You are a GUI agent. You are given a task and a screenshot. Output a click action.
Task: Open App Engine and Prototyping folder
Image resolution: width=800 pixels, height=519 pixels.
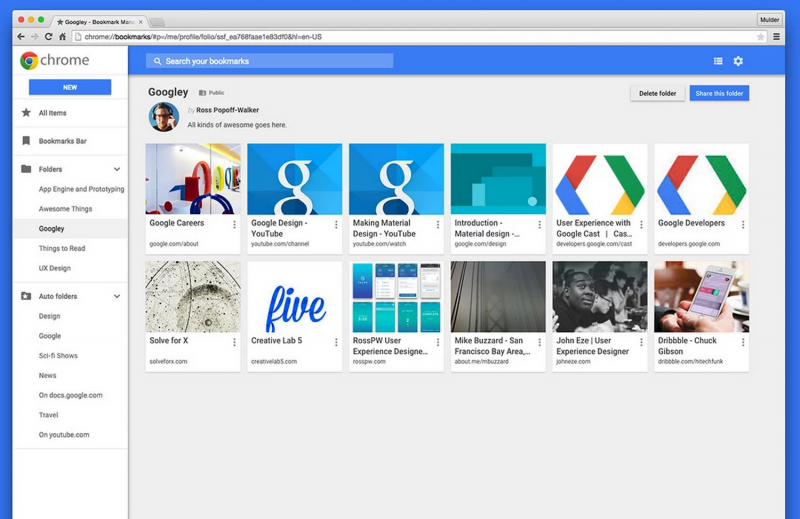[81, 189]
